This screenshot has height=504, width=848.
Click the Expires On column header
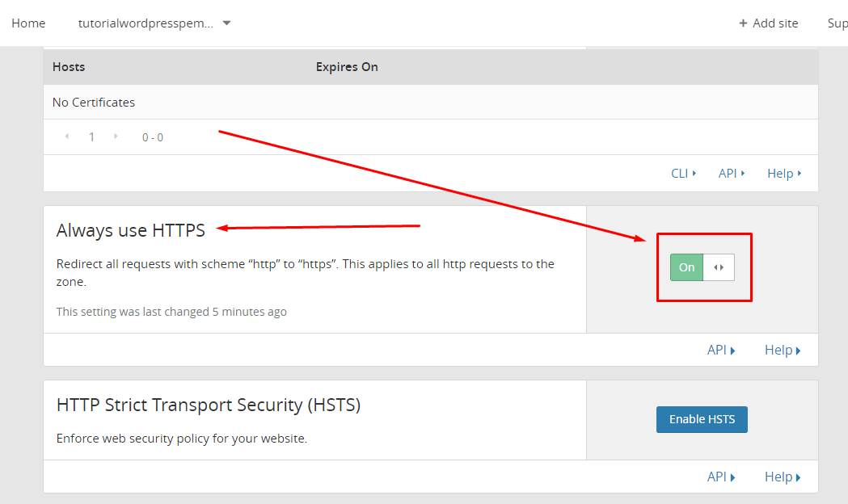(347, 67)
